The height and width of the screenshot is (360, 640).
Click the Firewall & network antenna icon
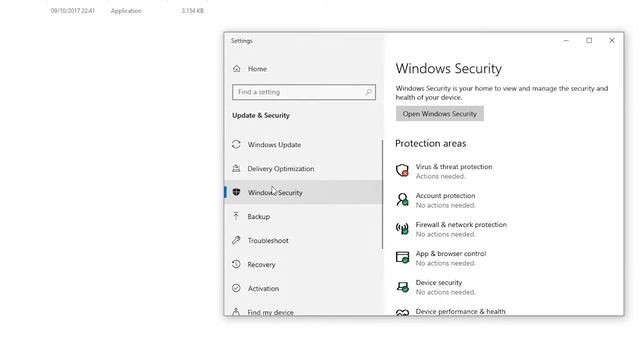(x=402, y=228)
